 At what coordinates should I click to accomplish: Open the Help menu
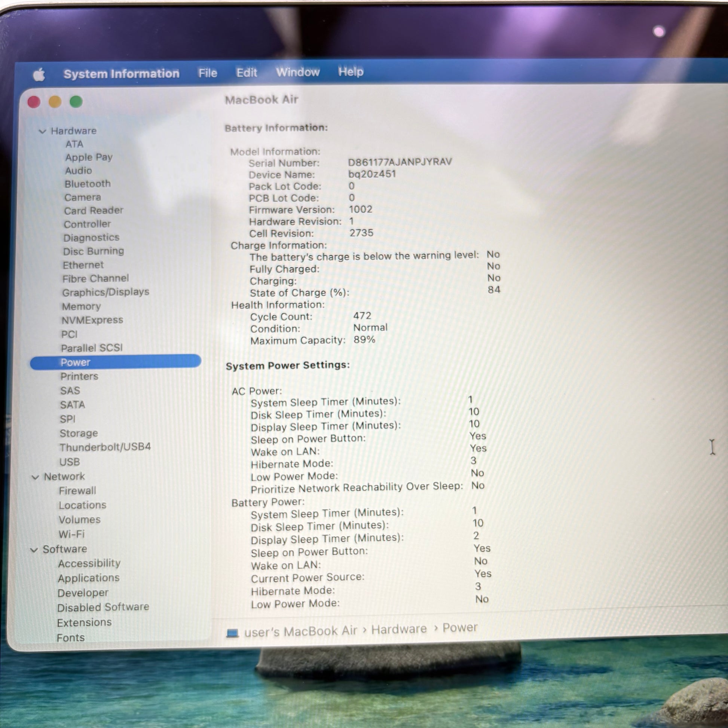(351, 71)
